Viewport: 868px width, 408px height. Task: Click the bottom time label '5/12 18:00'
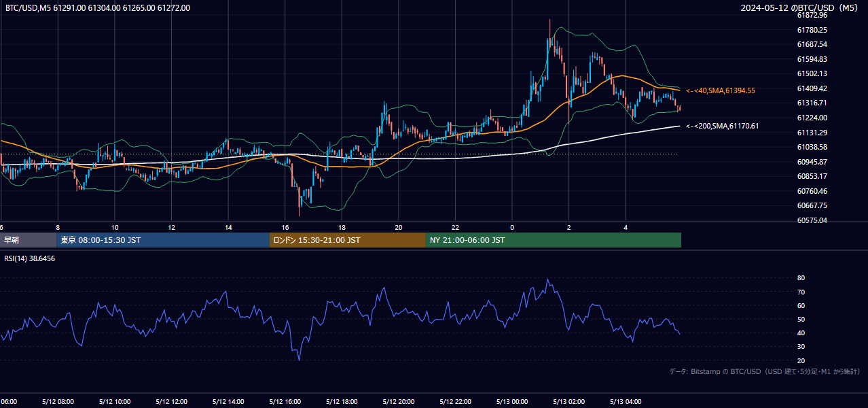coord(342,402)
